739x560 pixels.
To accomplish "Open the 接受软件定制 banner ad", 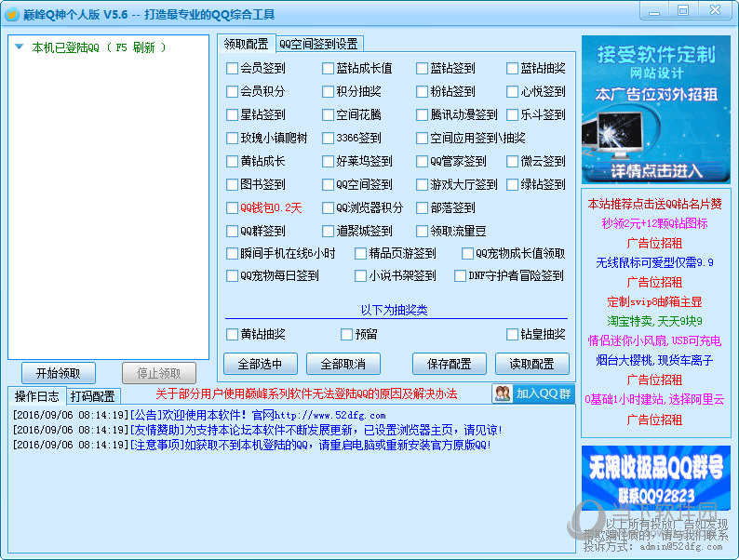I will click(656, 110).
